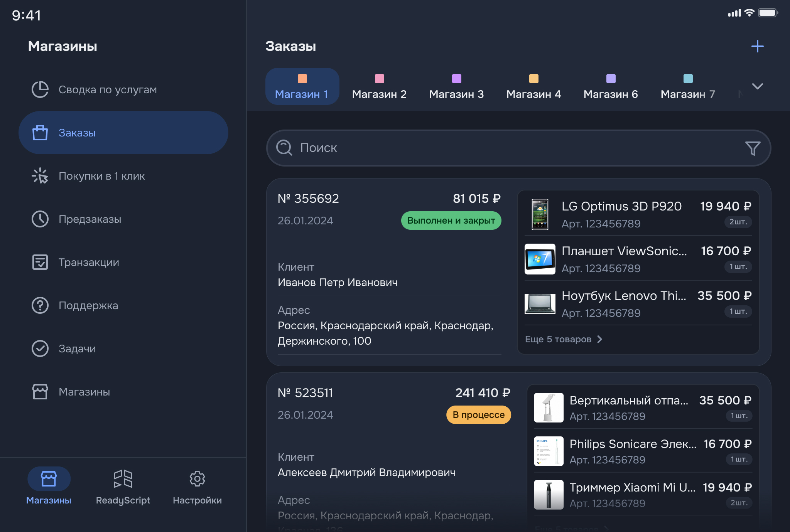Click the pink Магазин 2 color square
The image size is (790, 532).
point(380,79)
